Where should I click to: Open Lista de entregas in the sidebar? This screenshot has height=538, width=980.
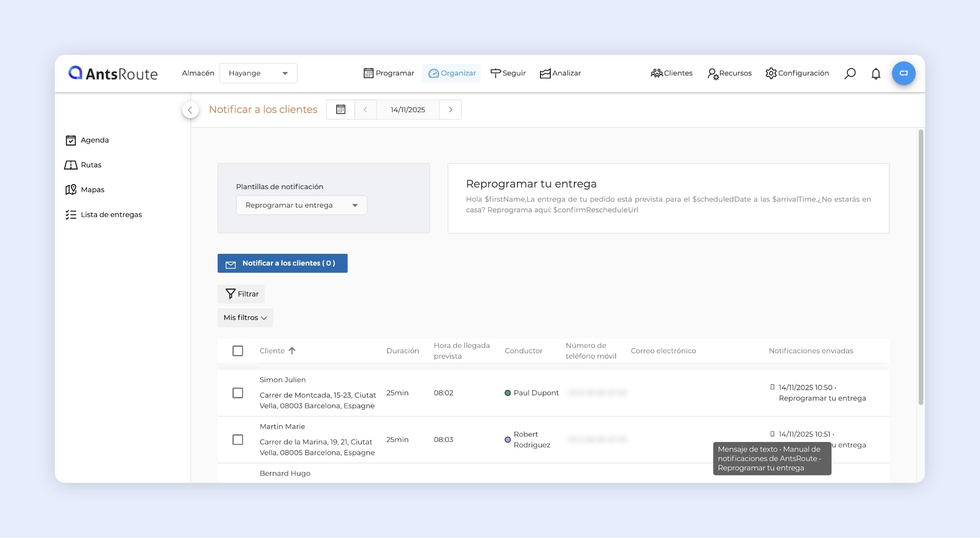pos(111,215)
